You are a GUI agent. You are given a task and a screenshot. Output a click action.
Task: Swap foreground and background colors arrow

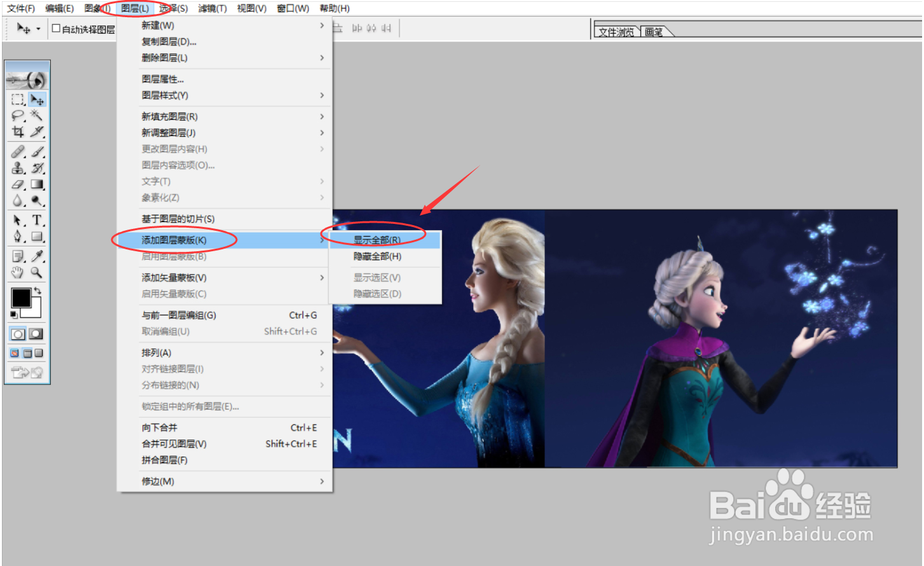click(x=38, y=291)
